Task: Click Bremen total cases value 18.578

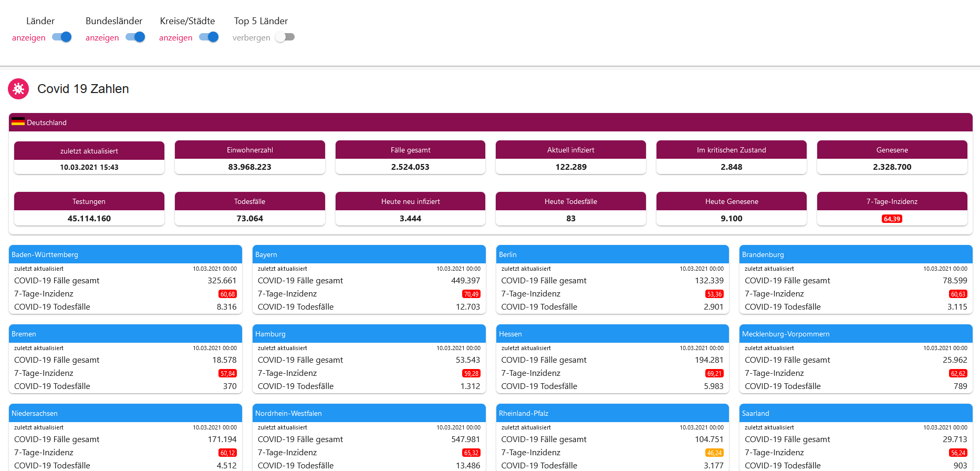Action: (224, 360)
